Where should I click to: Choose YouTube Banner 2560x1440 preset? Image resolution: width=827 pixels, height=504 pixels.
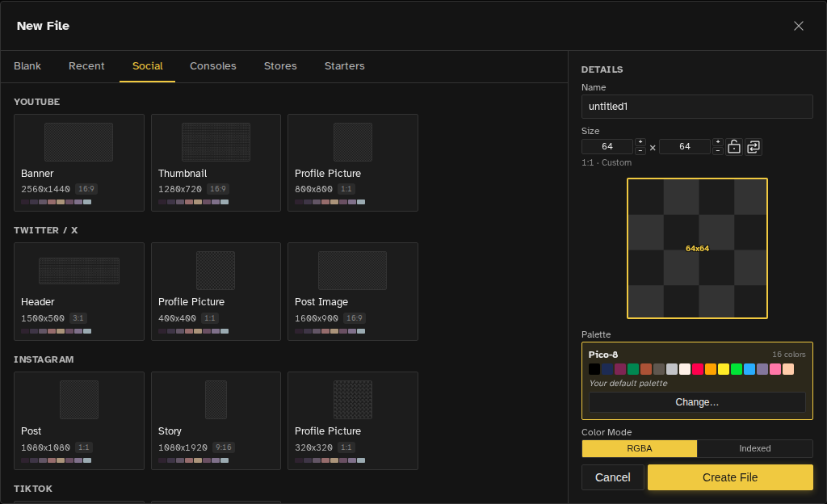pyautogui.click(x=79, y=163)
